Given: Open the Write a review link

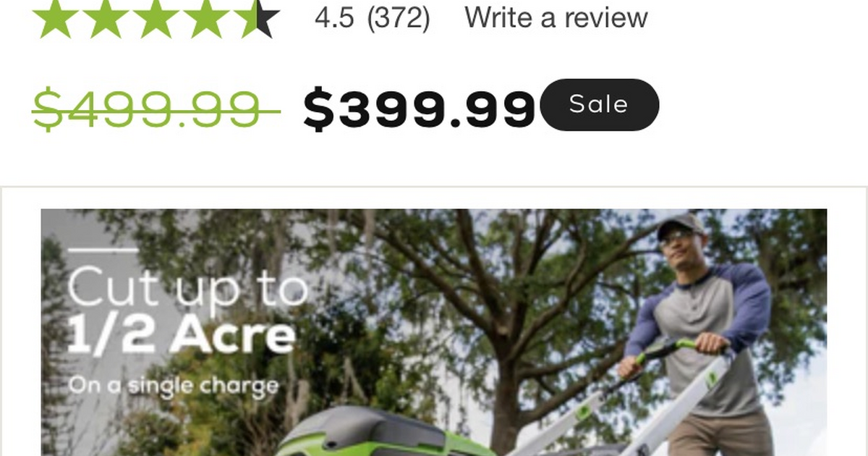Looking at the screenshot, I should 556,17.
